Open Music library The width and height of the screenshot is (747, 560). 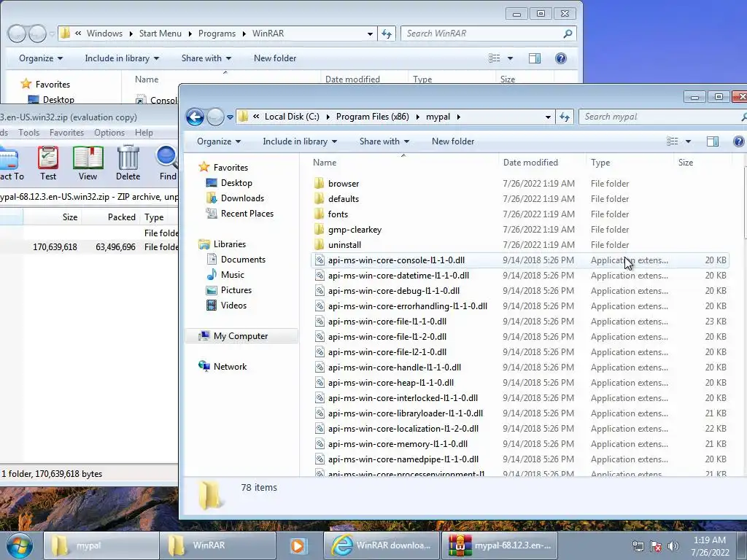[233, 275]
